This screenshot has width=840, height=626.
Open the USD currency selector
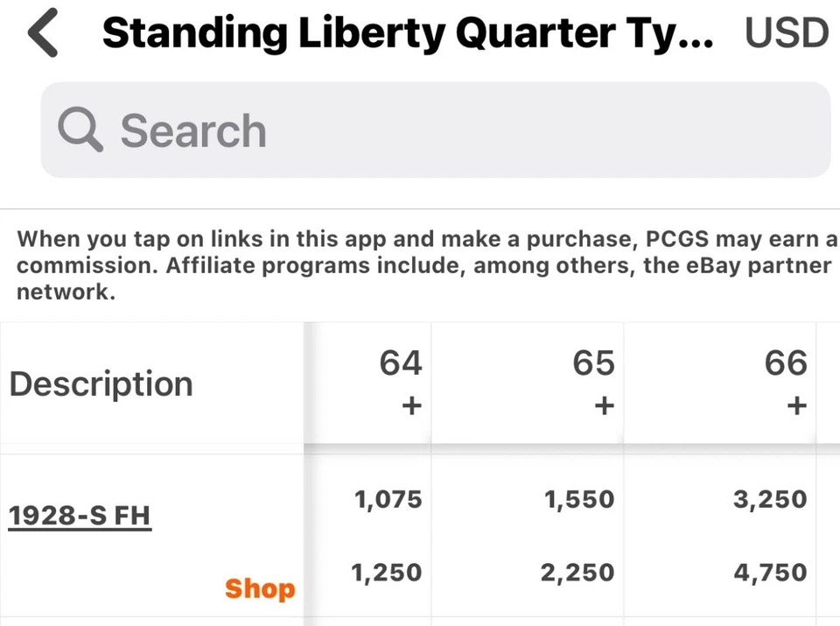tap(786, 34)
